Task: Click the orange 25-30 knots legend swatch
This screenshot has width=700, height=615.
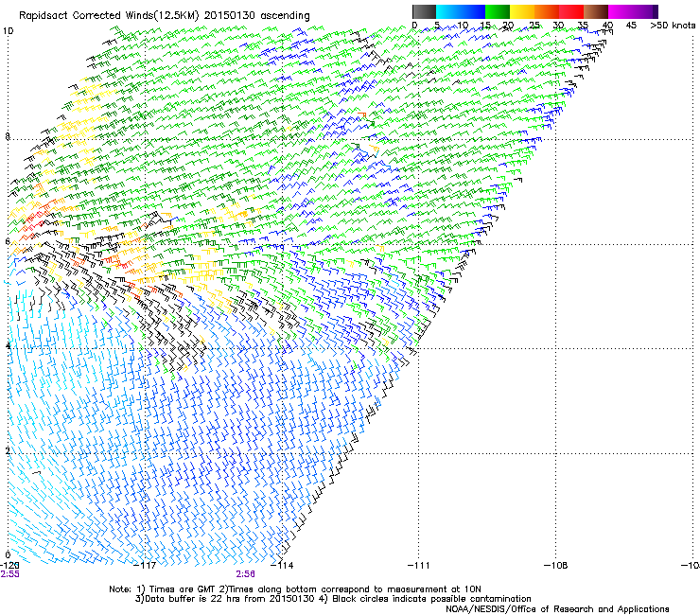Action: (547, 11)
